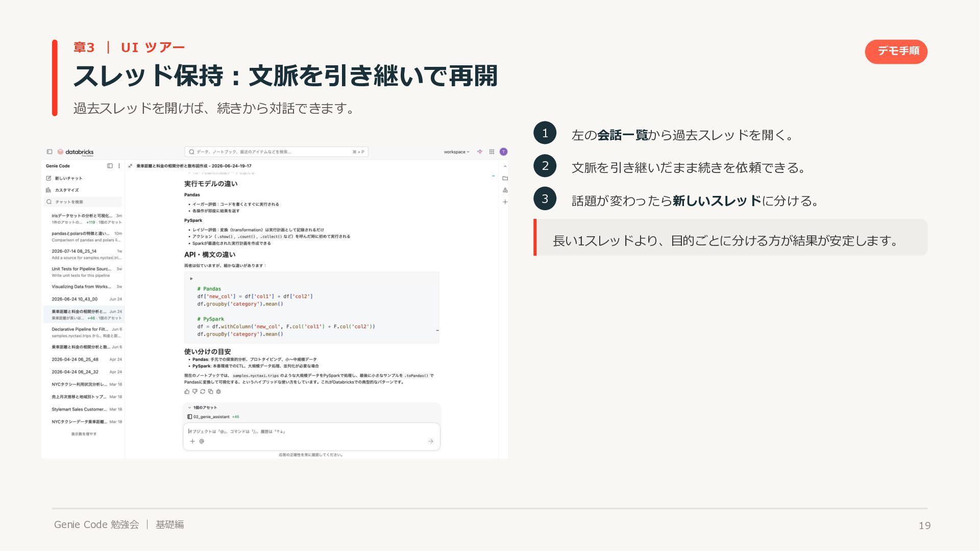Click the API・構文の違い heading

tap(210, 255)
